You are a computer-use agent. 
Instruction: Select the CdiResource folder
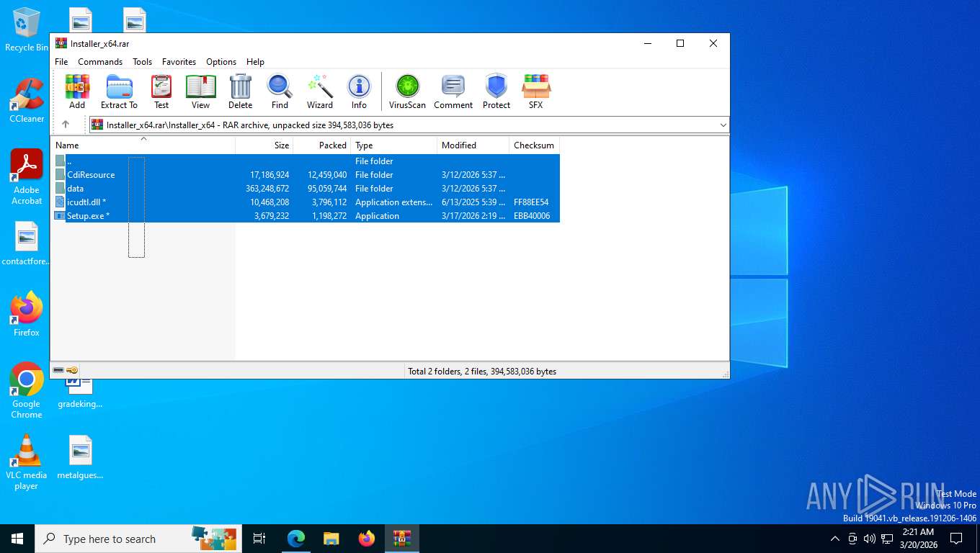coord(306,175)
